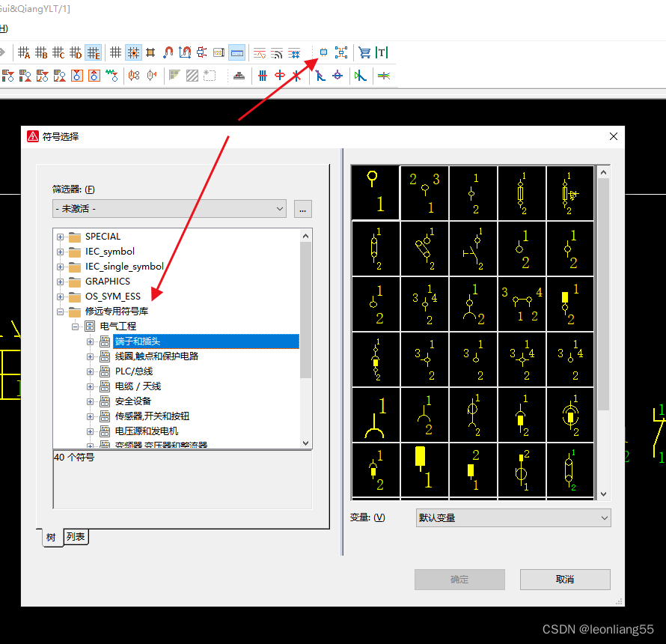
Task: Select the first symbol thumbnail in grid
Action: 375,193
